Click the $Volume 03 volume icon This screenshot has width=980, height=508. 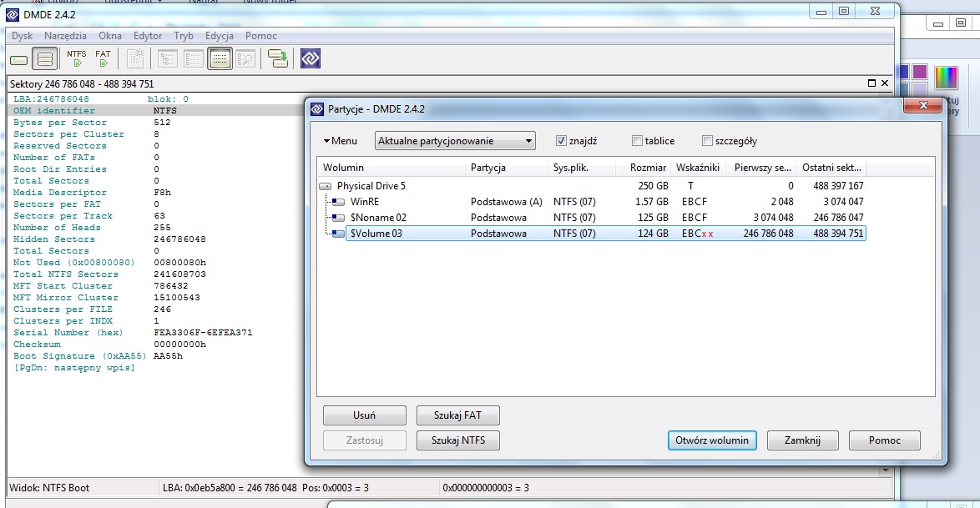click(x=338, y=234)
